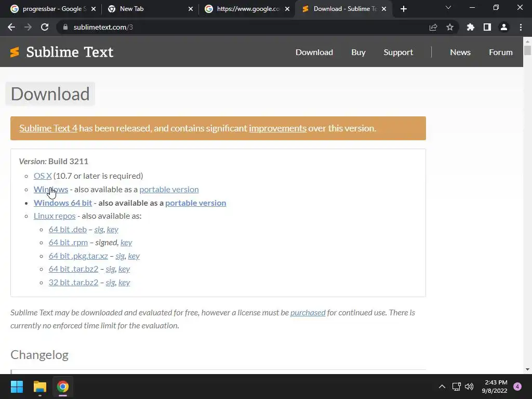Close the progressbar Google tab

pos(94,9)
